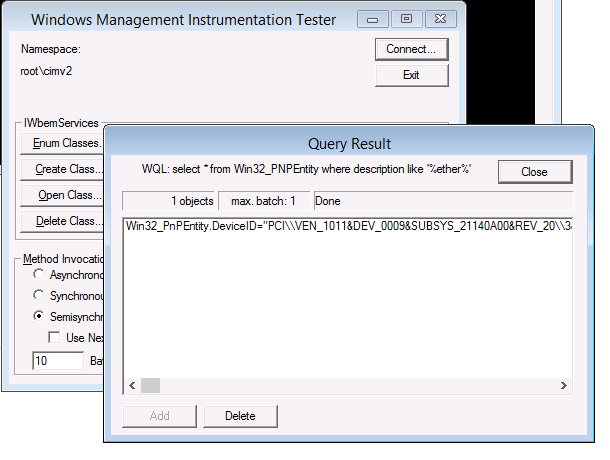Viewport: 610px width, 460px height.
Task: Maximize the WMI Tester window
Action: tap(407, 19)
